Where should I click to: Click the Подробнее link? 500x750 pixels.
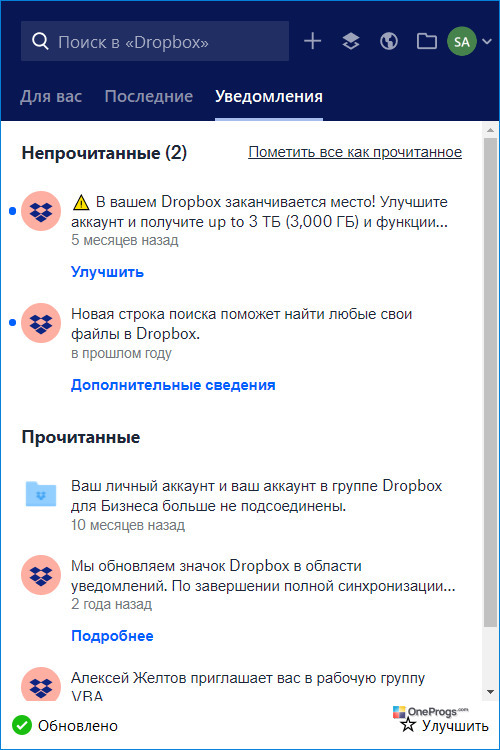[112, 636]
